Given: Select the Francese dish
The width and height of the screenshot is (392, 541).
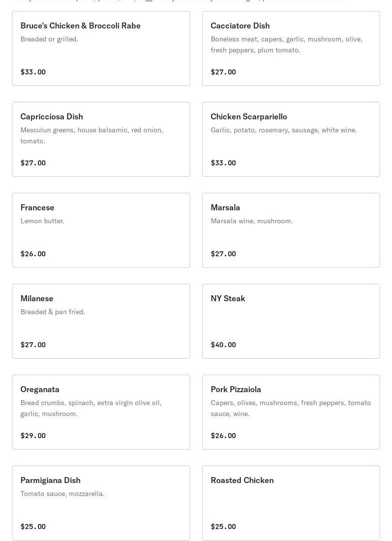Looking at the screenshot, I should coord(101,230).
